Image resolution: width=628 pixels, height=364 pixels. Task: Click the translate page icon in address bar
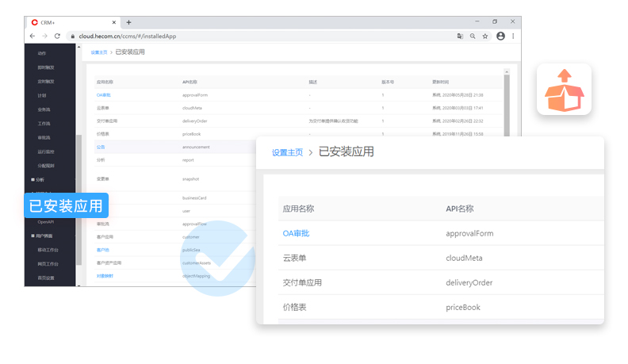(x=460, y=36)
